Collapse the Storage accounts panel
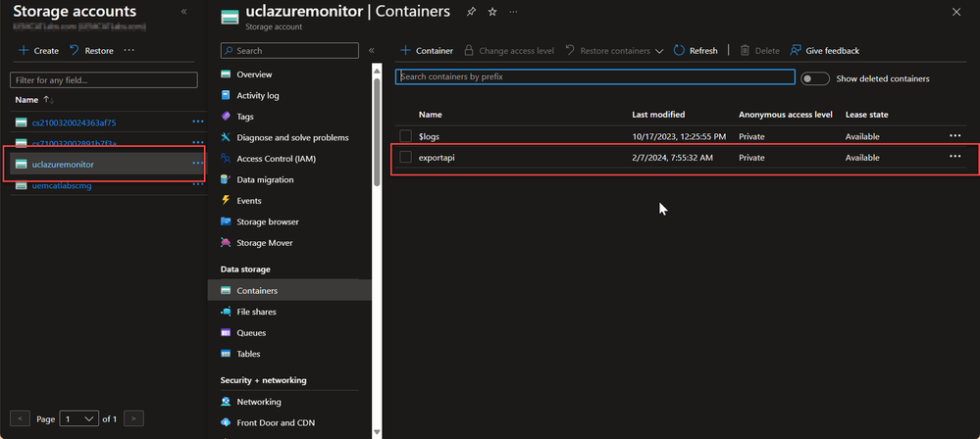This screenshot has width=980, height=439. 184,11
